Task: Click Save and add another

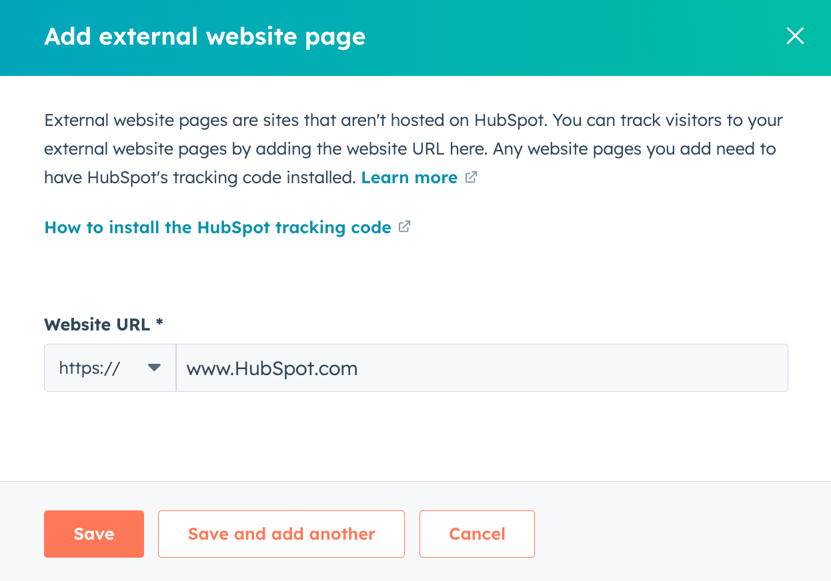Action: pos(281,533)
